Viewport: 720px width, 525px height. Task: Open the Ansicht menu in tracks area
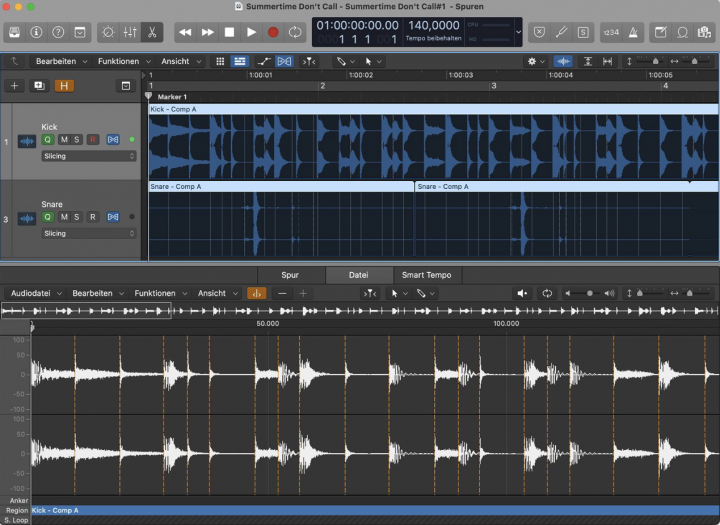tap(181, 61)
